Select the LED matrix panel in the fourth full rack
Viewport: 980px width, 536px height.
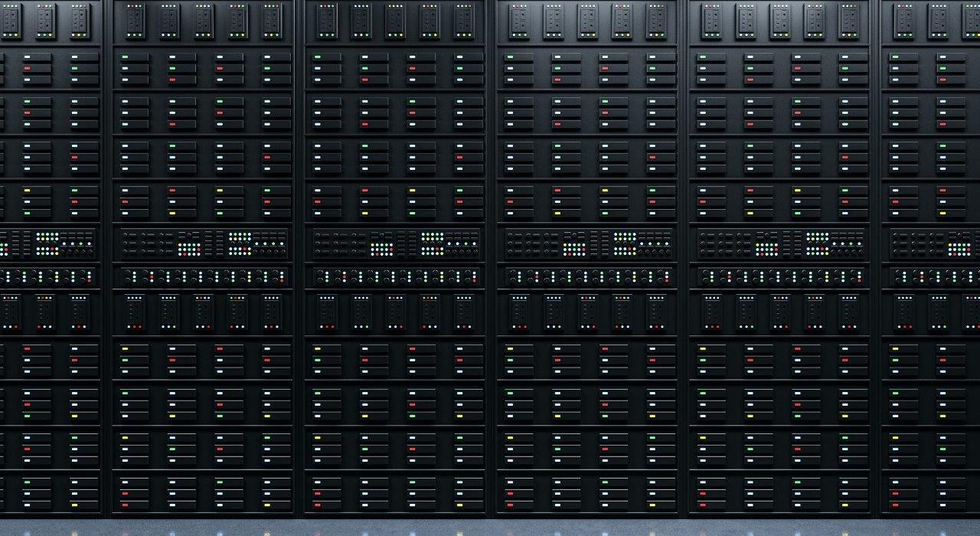[780, 243]
